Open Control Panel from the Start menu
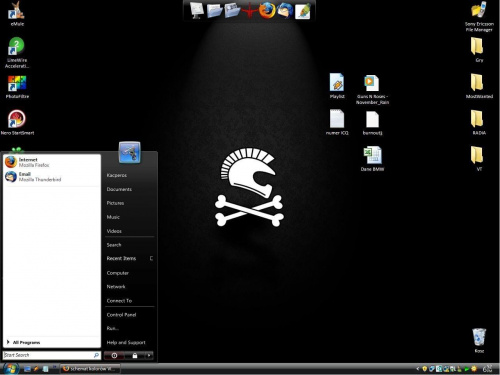This screenshot has height=375, width=500. coord(121,315)
